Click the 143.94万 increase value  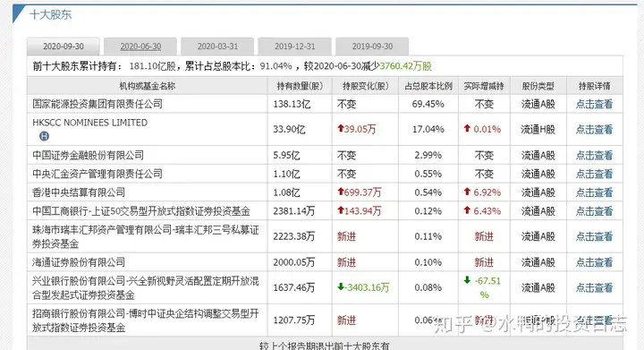point(360,210)
